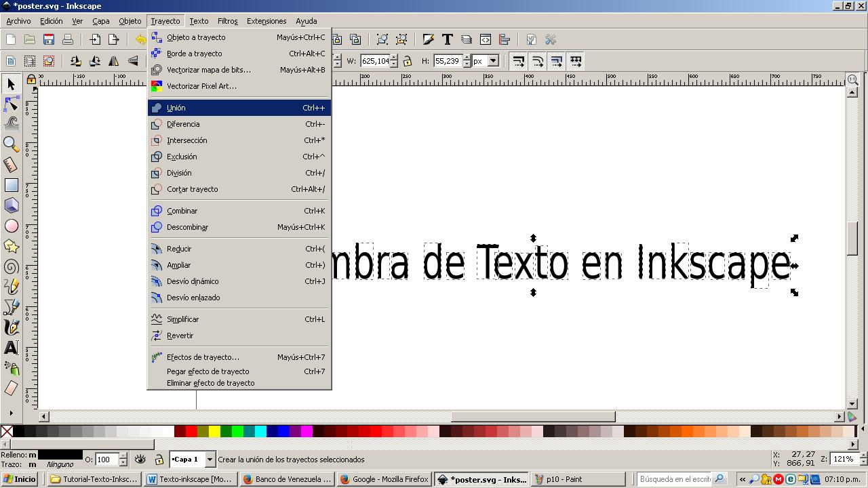The image size is (868, 488).
Task: Open Text and Font dialog icon
Action: click(x=448, y=40)
